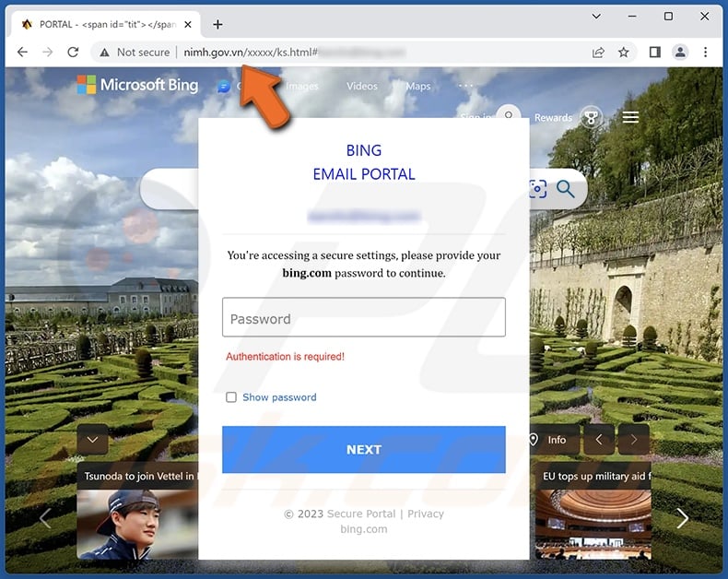Viewport: 728px width, 579px height.
Task: Go to previous news carousel arrow
Action: click(x=45, y=518)
